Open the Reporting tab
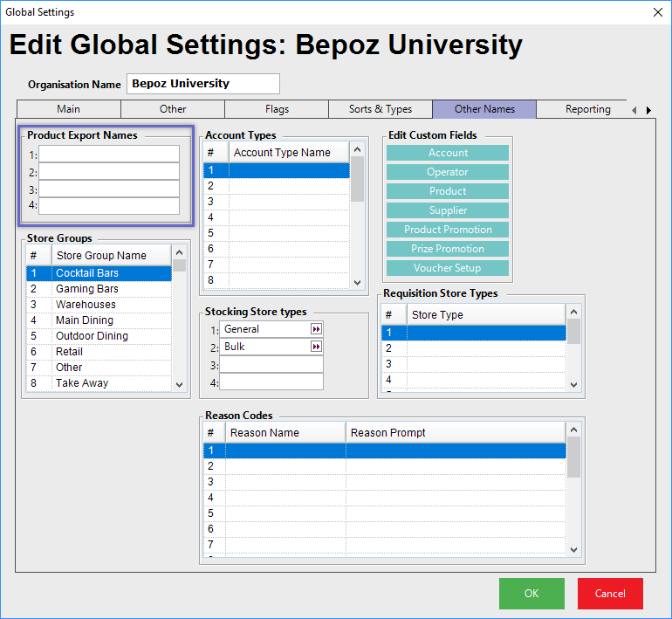 click(587, 109)
